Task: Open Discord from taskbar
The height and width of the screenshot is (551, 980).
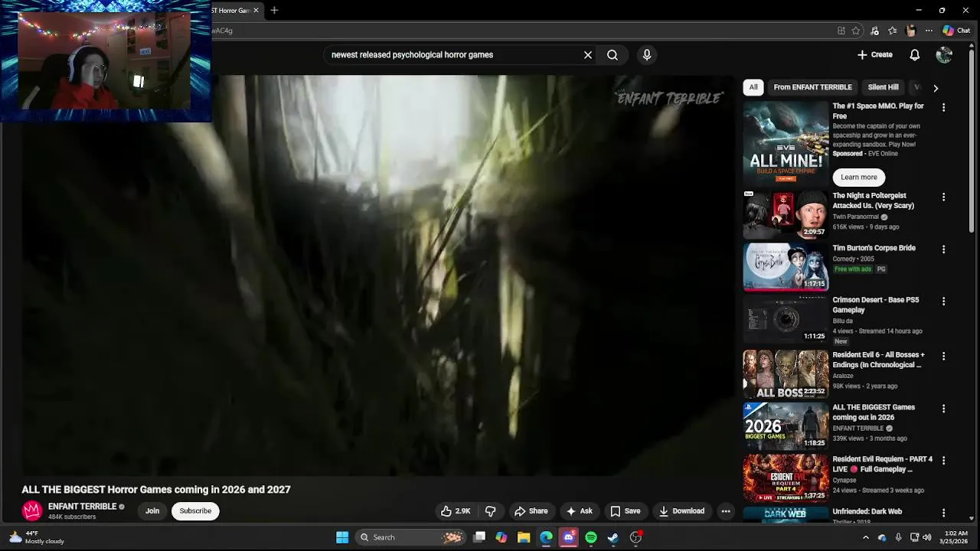Action: coord(568,537)
